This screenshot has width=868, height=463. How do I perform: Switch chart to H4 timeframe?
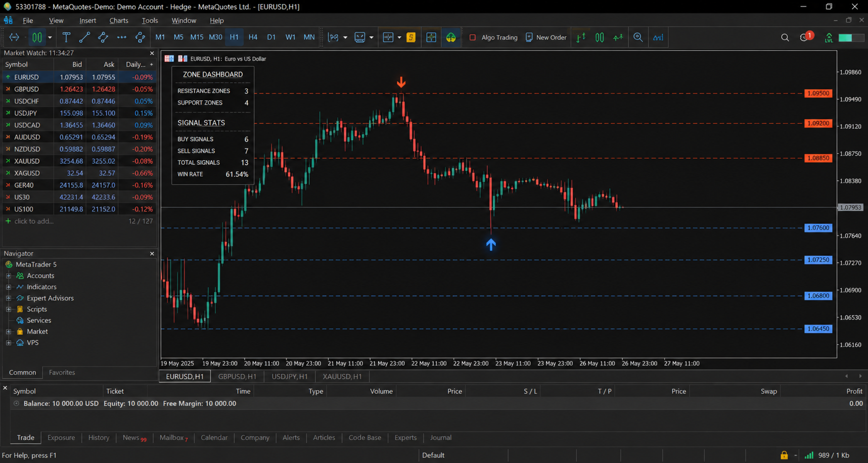coord(253,37)
